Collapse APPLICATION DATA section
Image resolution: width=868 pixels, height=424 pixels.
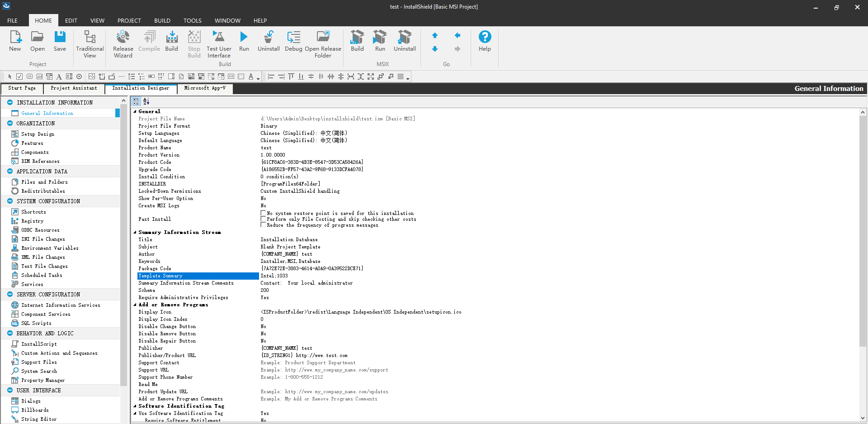[x=10, y=171]
